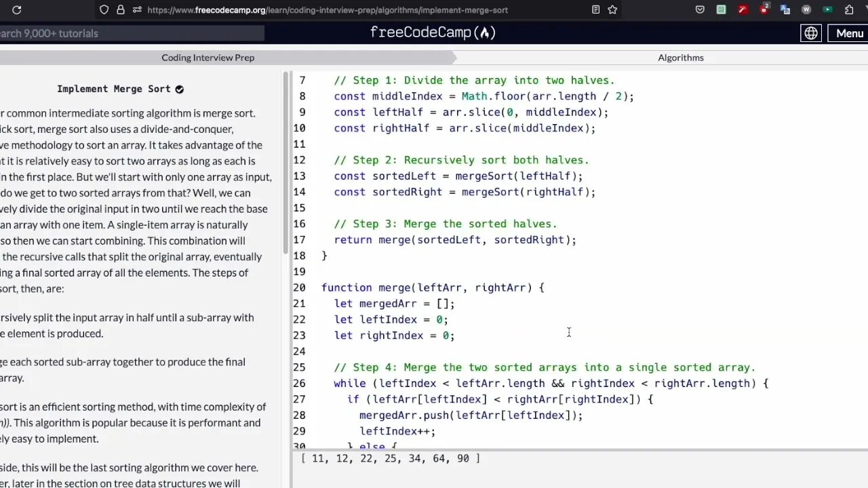Click the freecodecamp.org URL in address bar
This screenshot has height=488, width=868.
tap(327, 10)
